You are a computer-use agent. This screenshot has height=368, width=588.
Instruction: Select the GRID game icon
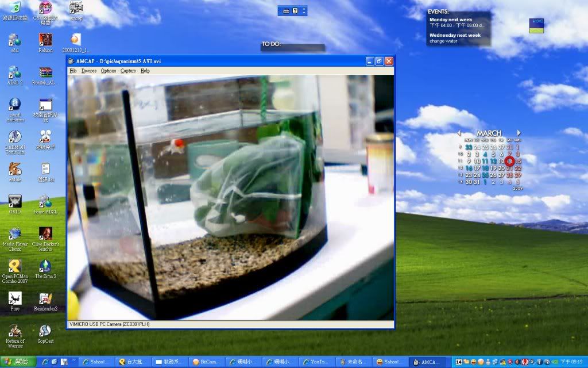(x=14, y=202)
